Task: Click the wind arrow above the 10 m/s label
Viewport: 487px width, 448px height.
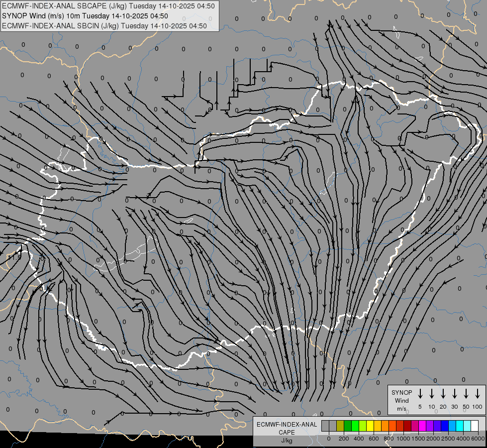Action: (431, 394)
